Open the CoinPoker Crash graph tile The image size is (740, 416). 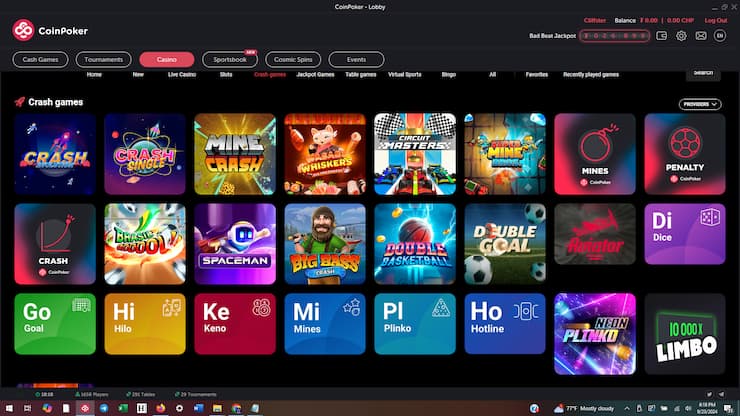coord(55,244)
